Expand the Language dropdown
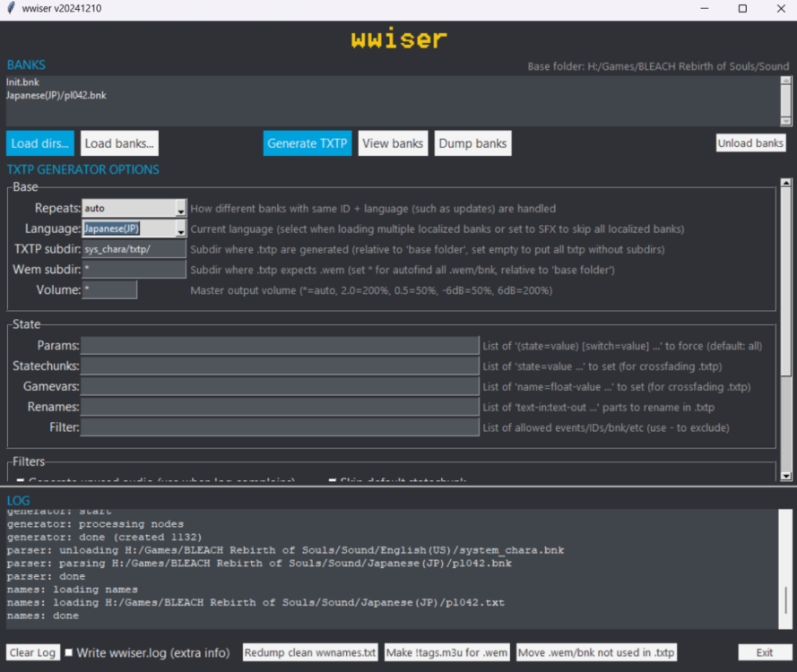The width and height of the screenshot is (797, 672). [180, 228]
